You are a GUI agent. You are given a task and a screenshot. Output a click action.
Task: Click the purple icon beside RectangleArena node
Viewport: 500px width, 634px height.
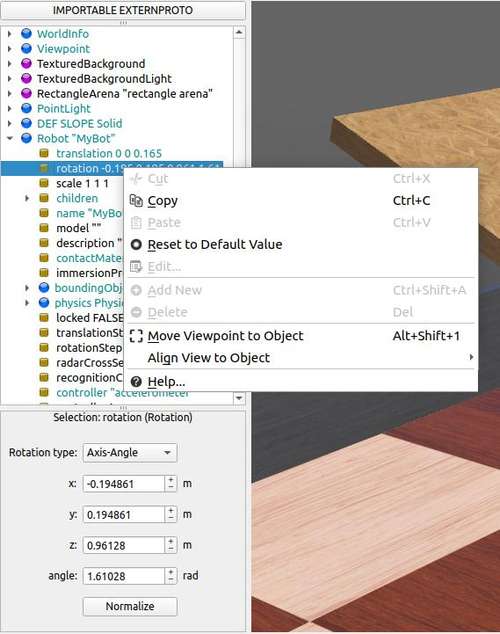[26, 93]
